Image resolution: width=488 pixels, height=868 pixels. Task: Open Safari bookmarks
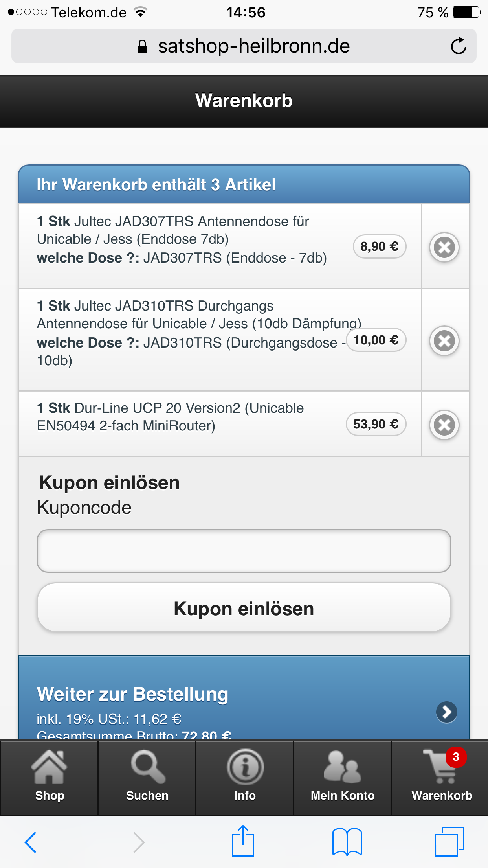[x=347, y=842]
